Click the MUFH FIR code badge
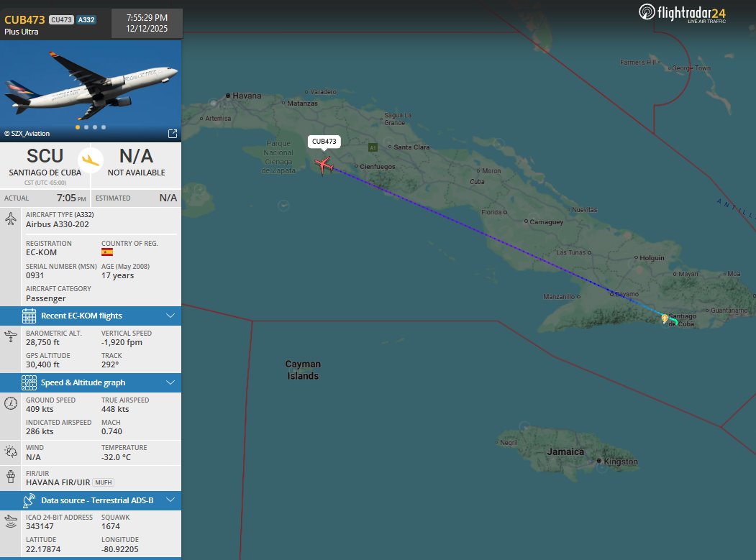756x560 pixels. [103, 482]
